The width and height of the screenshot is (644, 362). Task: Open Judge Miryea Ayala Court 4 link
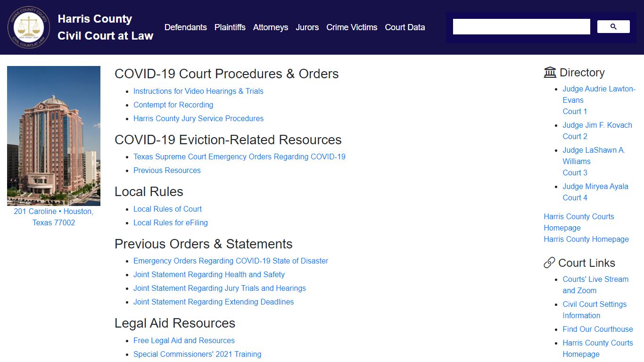click(595, 192)
